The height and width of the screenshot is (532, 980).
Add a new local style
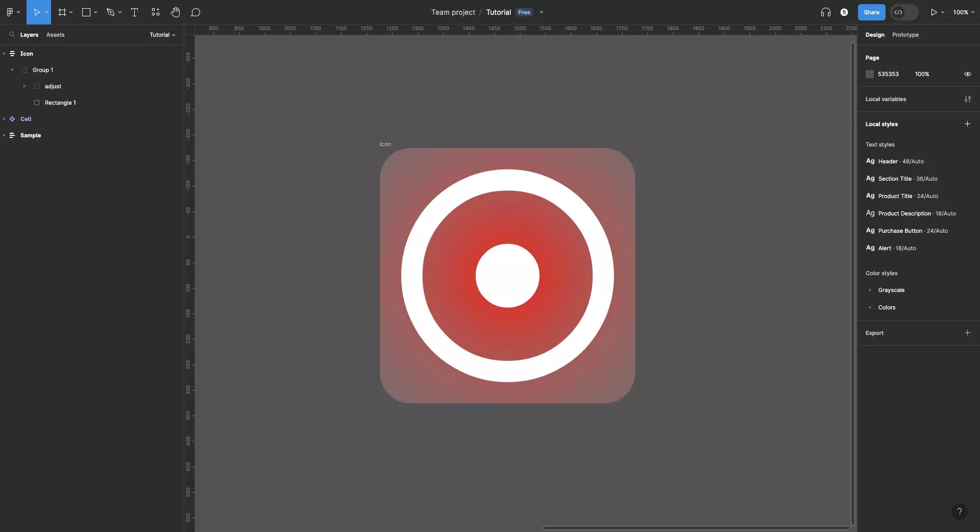point(967,124)
